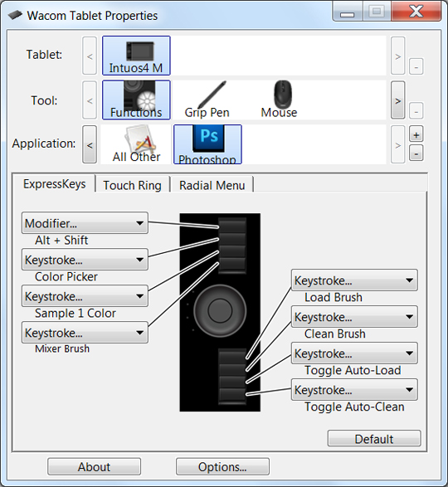
Task: Select the Intuos4 M tablet icon
Action: click(136, 56)
